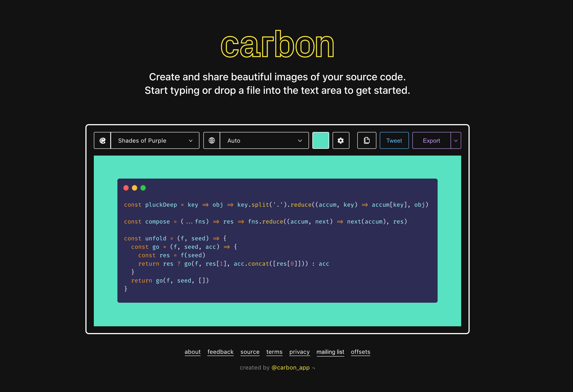Click the red window control dot
Image resolution: width=573 pixels, height=392 pixels.
[x=126, y=188]
